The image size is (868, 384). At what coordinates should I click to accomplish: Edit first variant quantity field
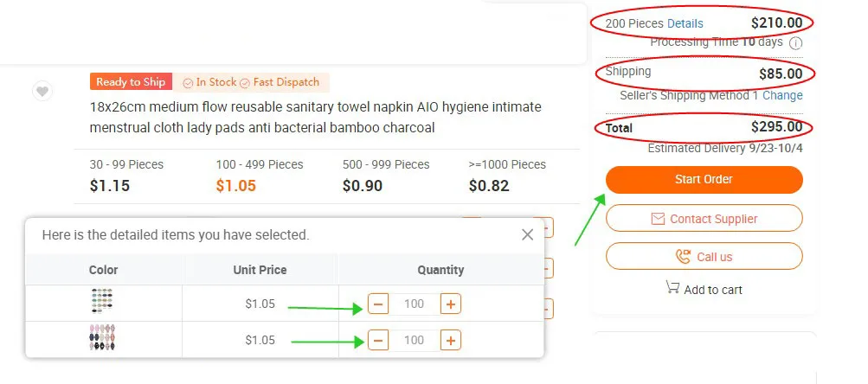pos(414,304)
